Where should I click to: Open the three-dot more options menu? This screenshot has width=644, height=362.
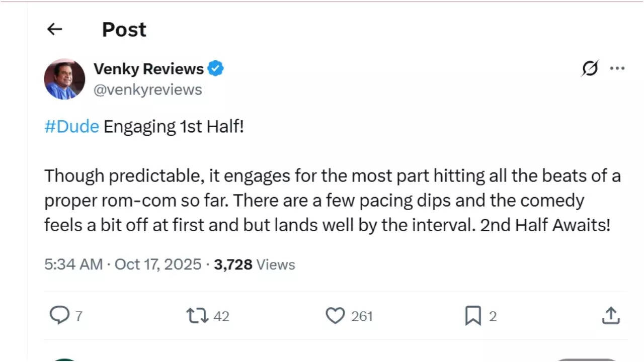pyautogui.click(x=617, y=68)
